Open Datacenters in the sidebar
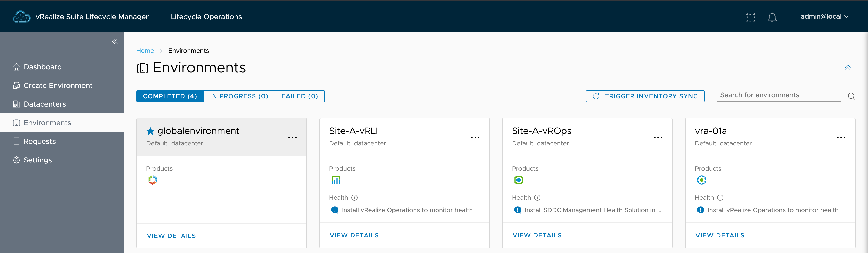This screenshot has width=868, height=253. (x=62, y=104)
